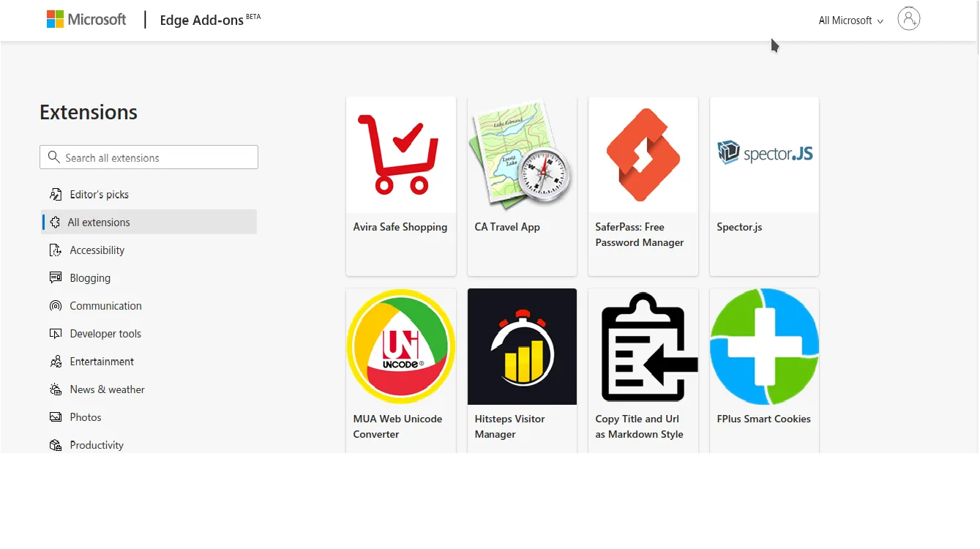This screenshot has width=980, height=549.
Task: Open News & weather category
Action: pos(107,389)
